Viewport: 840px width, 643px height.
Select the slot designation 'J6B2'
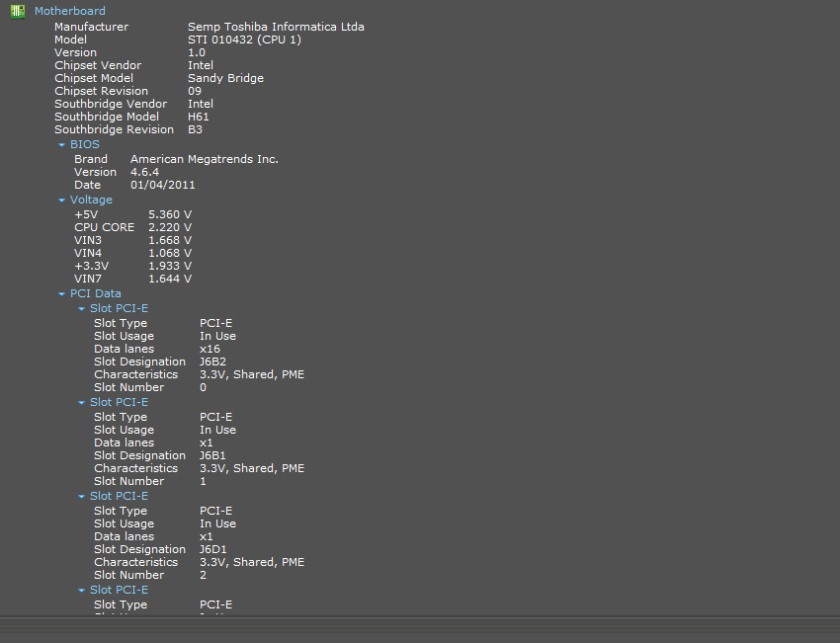tap(212, 362)
